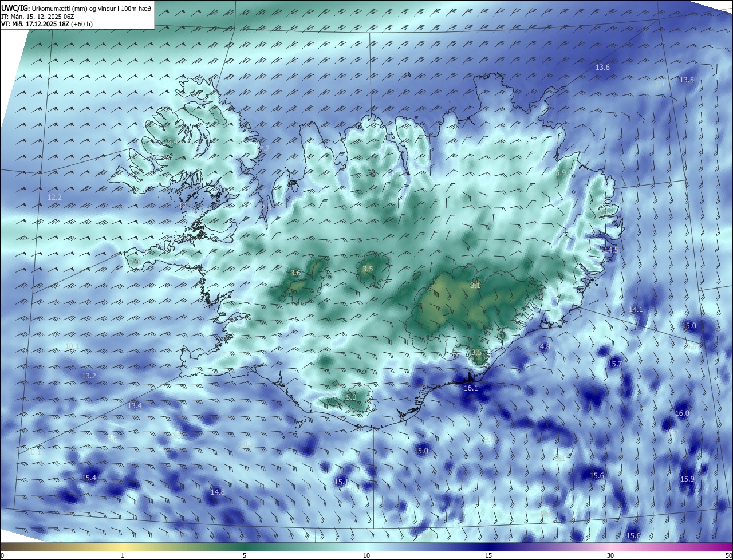This screenshot has height=560, width=733.
Task: Click the 14.5 value label
Action: [x=611, y=250]
